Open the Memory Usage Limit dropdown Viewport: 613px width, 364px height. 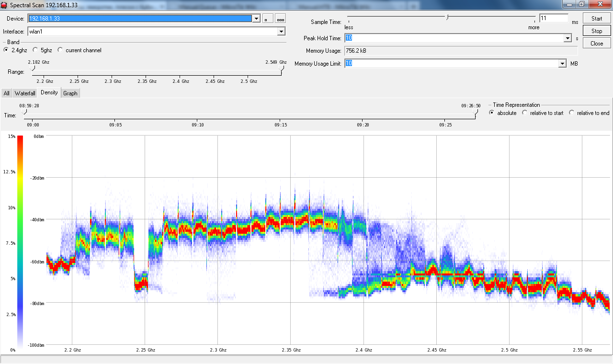562,64
